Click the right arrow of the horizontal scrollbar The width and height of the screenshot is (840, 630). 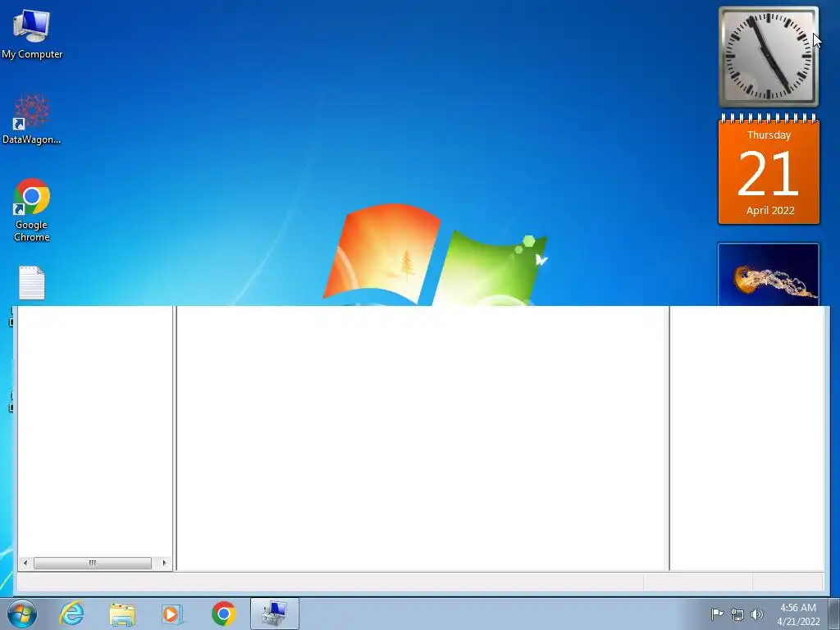(164, 563)
